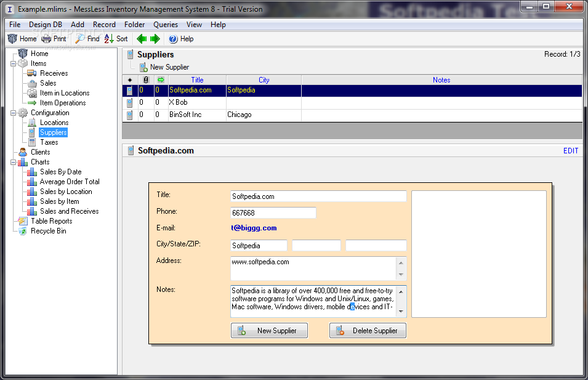This screenshot has width=588, height=380.
Task: Click the Address text area
Action: (313, 268)
